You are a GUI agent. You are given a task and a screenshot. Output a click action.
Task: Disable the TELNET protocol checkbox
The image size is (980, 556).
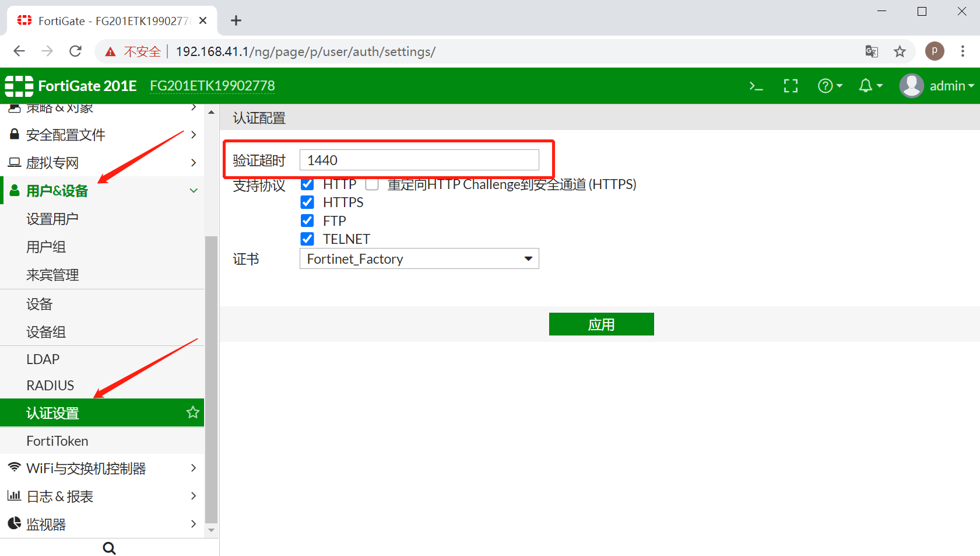click(307, 239)
